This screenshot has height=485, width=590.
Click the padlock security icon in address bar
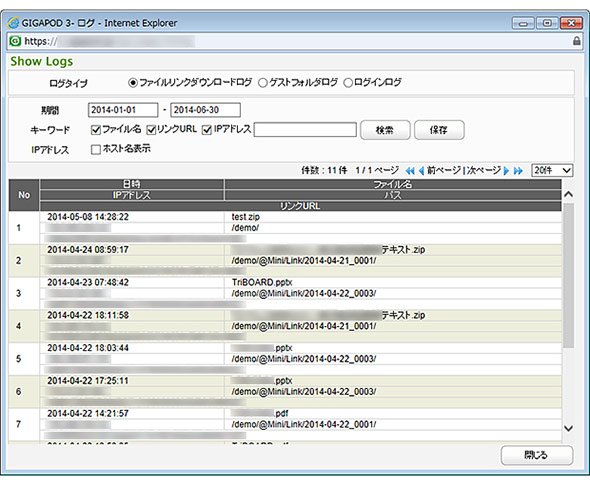pyautogui.click(x=576, y=41)
